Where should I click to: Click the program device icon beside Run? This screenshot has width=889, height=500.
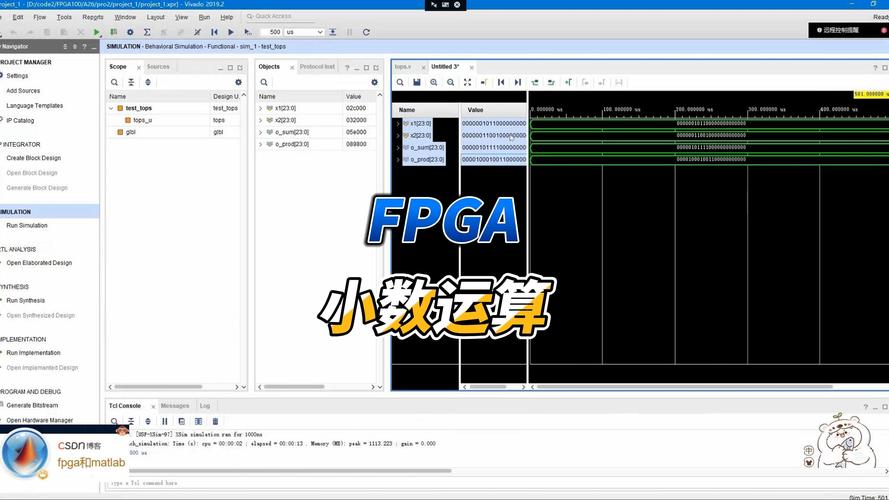click(113, 32)
